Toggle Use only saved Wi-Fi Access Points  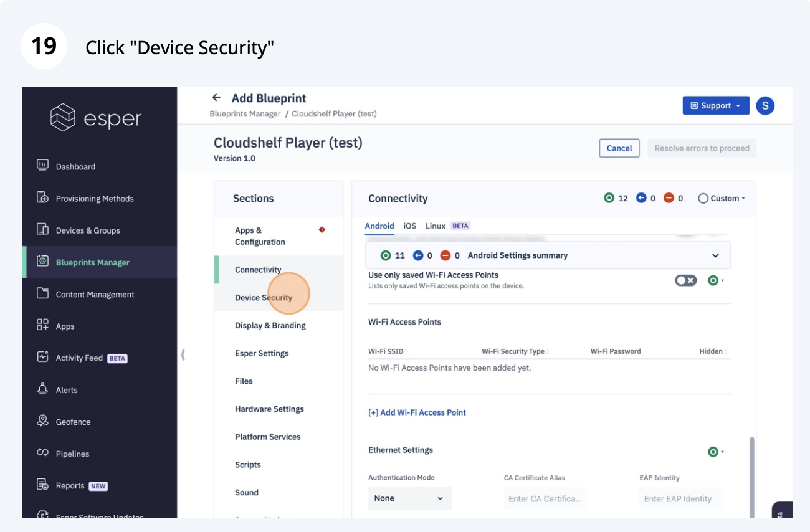pyautogui.click(x=685, y=280)
